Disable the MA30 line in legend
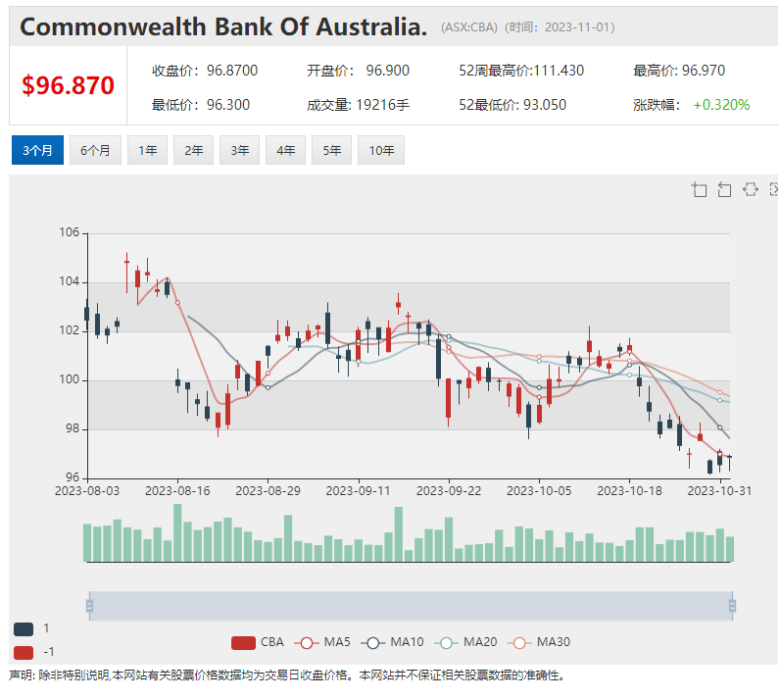 point(539,642)
